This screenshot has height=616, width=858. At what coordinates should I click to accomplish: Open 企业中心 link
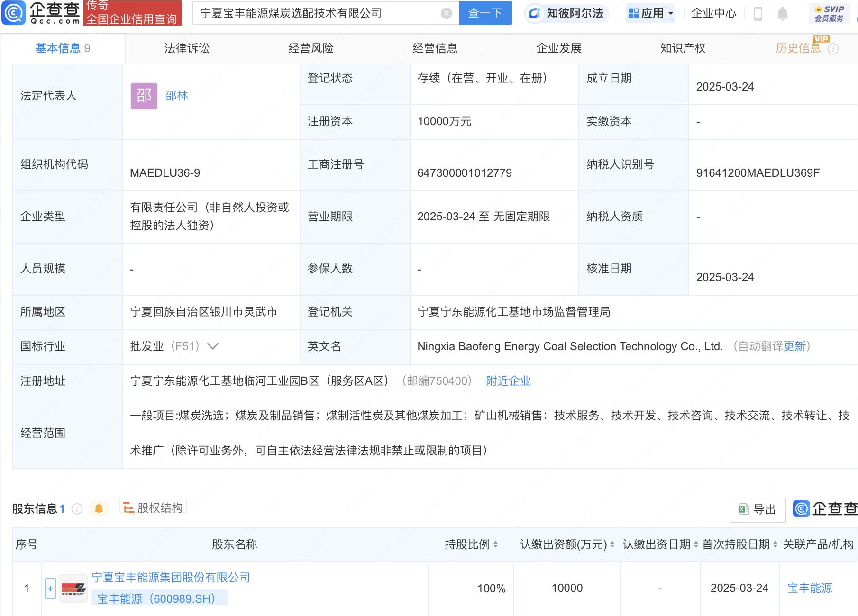[x=713, y=13]
